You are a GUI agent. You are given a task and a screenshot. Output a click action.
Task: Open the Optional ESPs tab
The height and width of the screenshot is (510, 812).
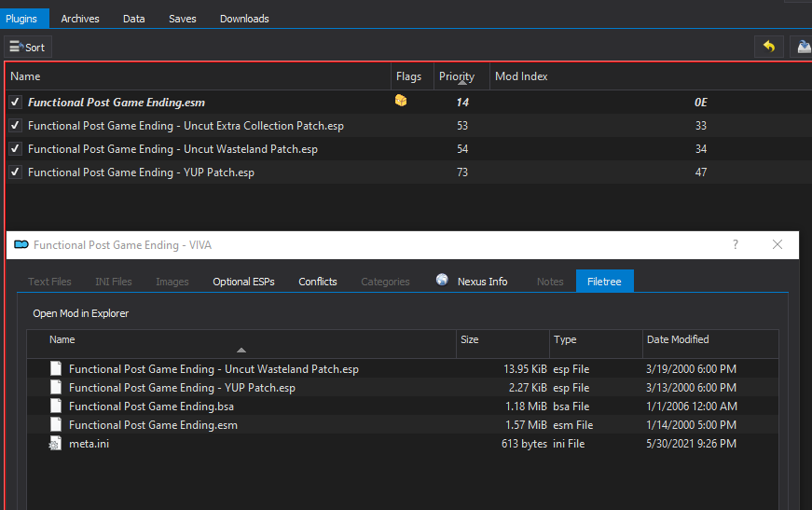tap(243, 282)
